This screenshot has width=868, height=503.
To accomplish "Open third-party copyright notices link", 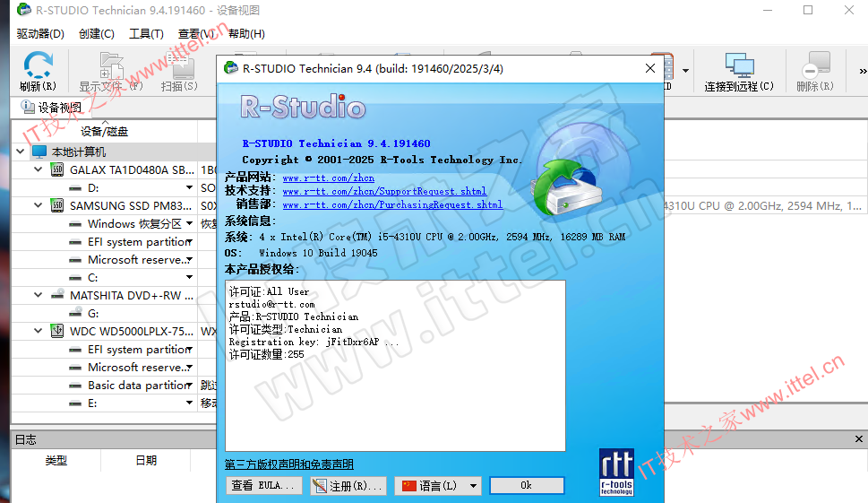I will (x=289, y=464).
